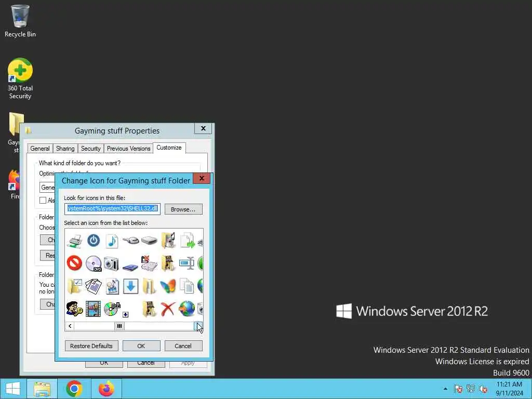Select the printer icon in the icon list
The width and height of the screenshot is (532, 399).
pos(75,241)
